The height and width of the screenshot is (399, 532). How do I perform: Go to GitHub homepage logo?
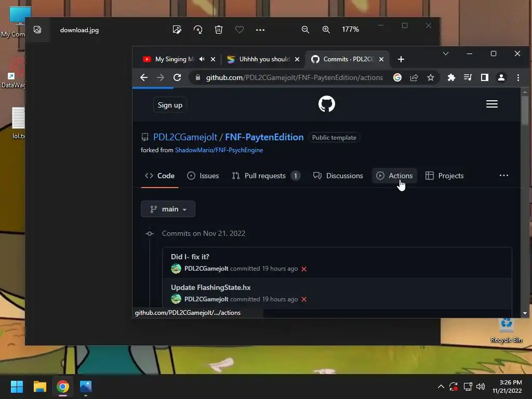coord(327,104)
